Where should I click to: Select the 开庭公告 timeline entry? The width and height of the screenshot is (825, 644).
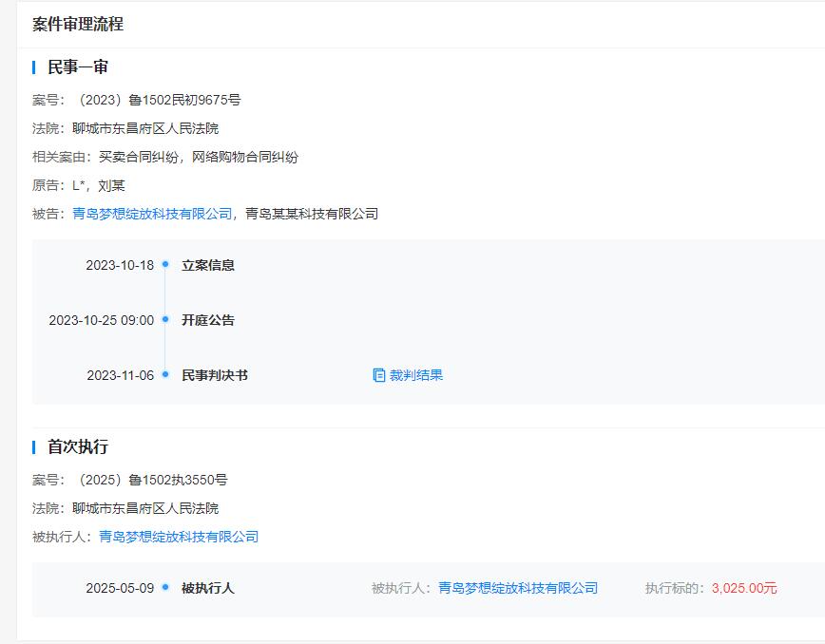(x=208, y=320)
